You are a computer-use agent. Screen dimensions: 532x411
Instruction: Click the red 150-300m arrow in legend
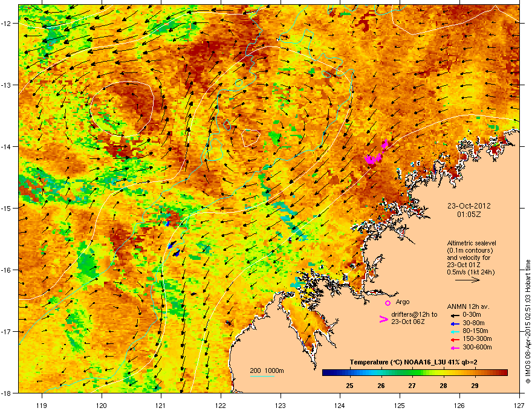(x=455, y=339)
